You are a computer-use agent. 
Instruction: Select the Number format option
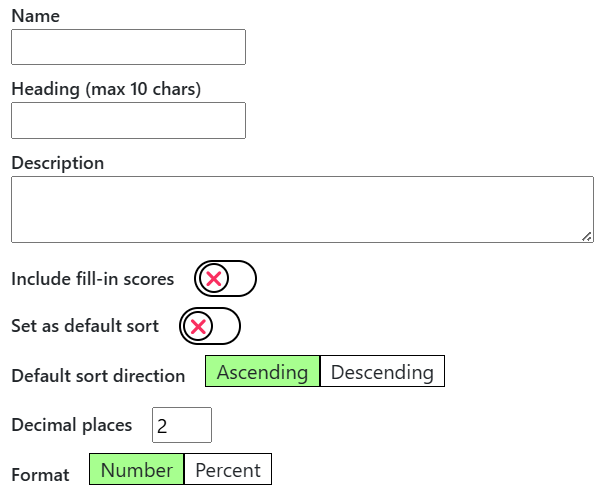pos(137,469)
